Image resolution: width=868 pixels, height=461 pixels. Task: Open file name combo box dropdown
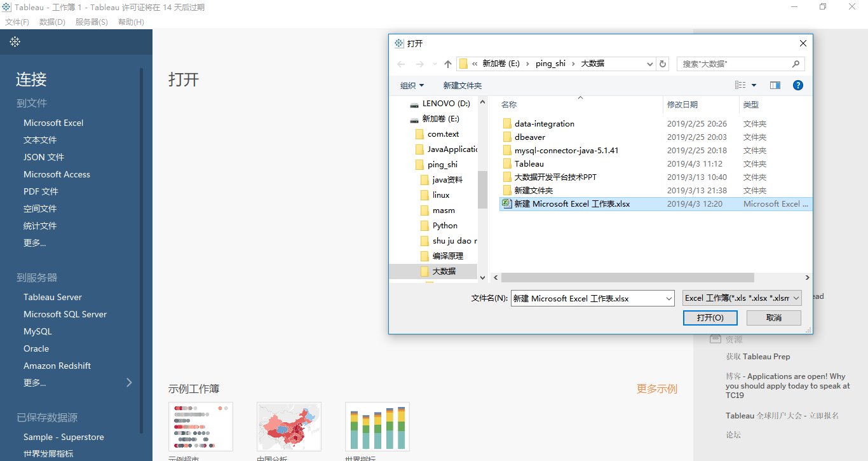tap(668, 298)
